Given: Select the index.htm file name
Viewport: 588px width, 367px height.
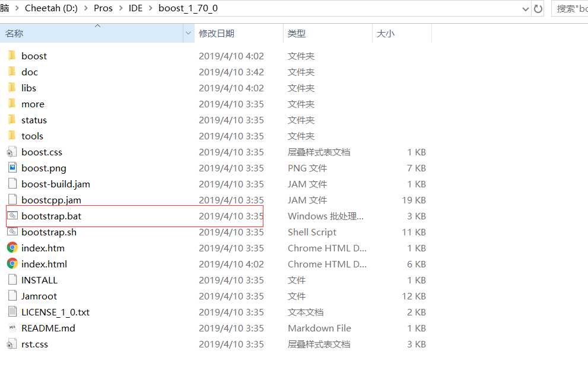Looking at the screenshot, I should coord(43,248).
